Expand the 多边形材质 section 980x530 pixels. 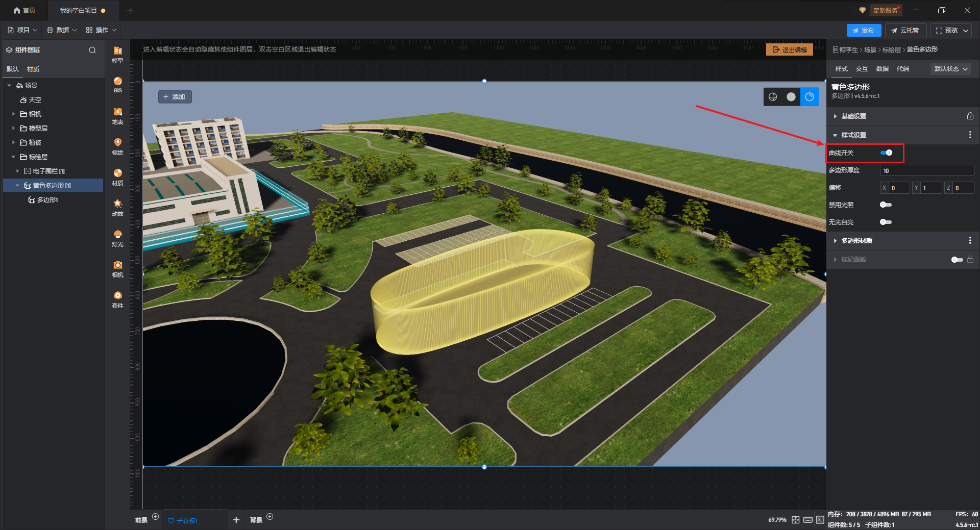[856, 241]
